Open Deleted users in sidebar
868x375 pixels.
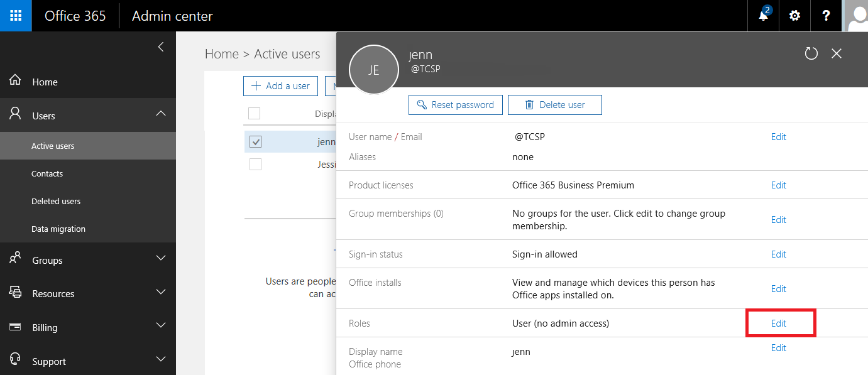(56, 202)
